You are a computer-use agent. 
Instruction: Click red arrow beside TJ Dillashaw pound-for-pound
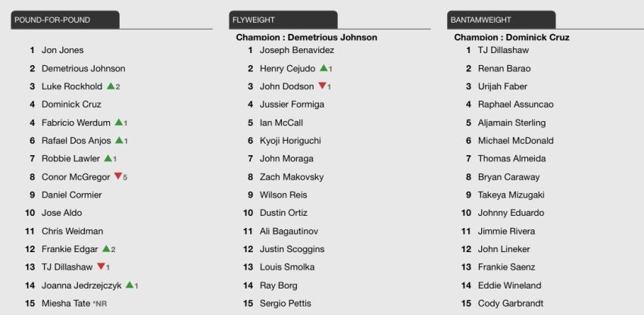coord(101,267)
